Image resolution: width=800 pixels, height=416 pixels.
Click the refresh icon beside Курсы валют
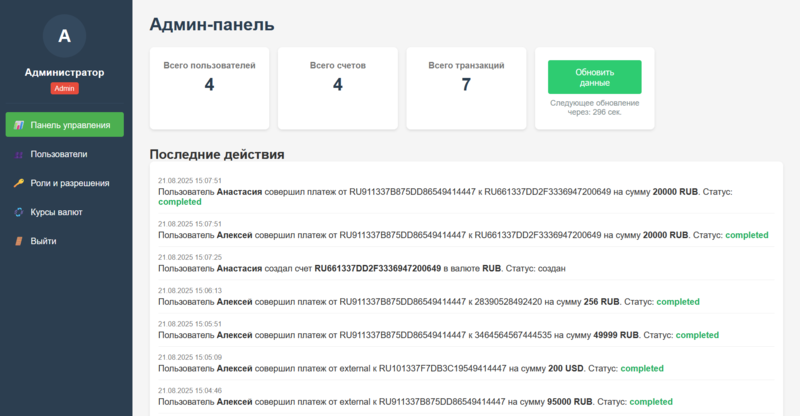[19, 212]
